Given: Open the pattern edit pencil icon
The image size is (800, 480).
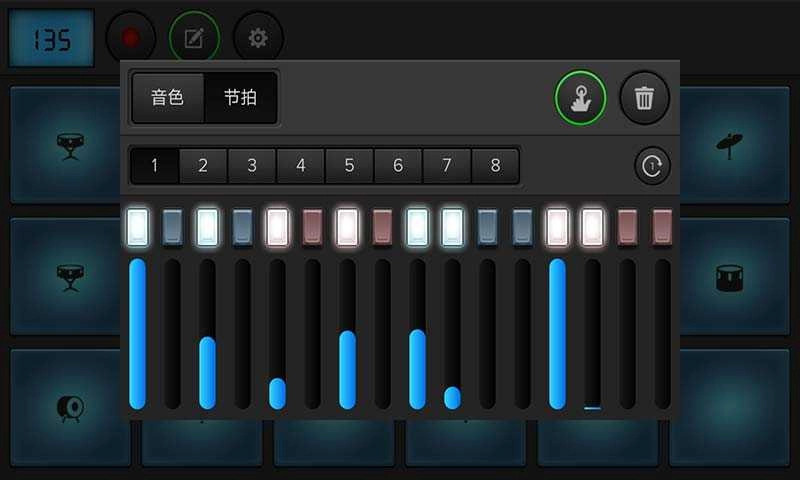Looking at the screenshot, I should (x=194, y=38).
